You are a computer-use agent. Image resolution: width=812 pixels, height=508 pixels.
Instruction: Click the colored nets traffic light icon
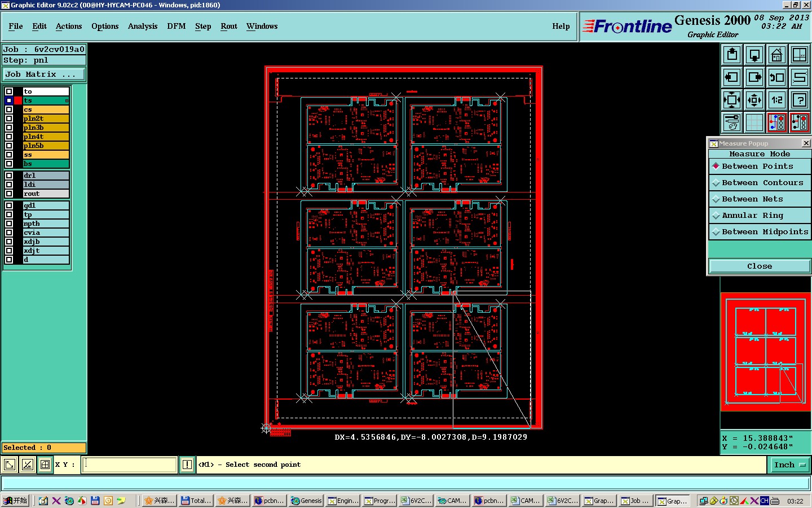(777, 122)
